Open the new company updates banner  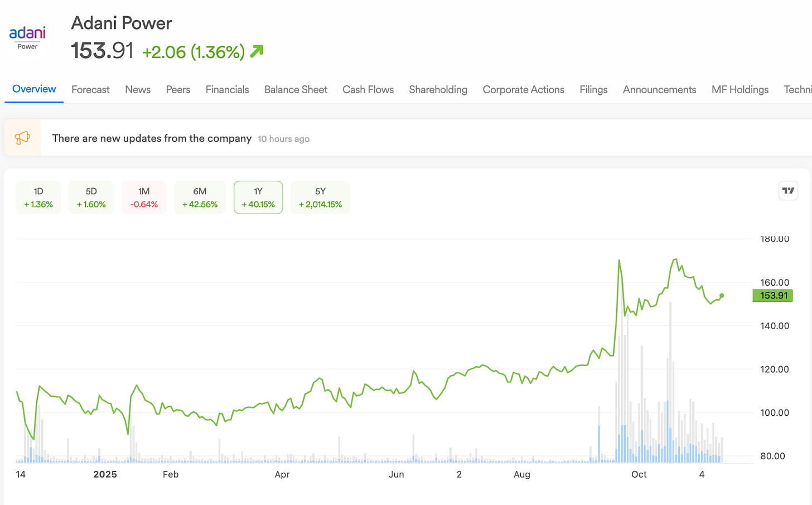click(x=408, y=138)
